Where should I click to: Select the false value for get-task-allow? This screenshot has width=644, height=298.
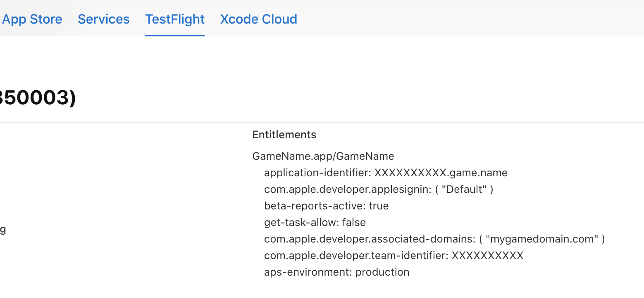point(354,222)
